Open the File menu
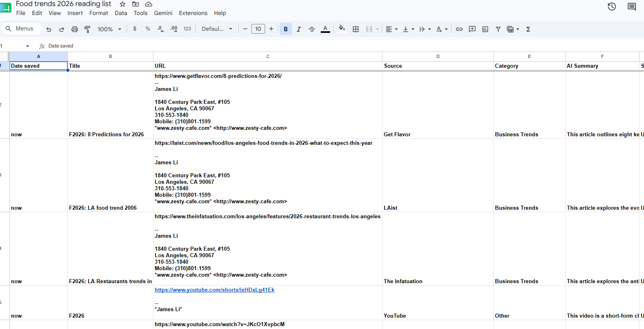The width and height of the screenshot is (644, 329). click(21, 13)
